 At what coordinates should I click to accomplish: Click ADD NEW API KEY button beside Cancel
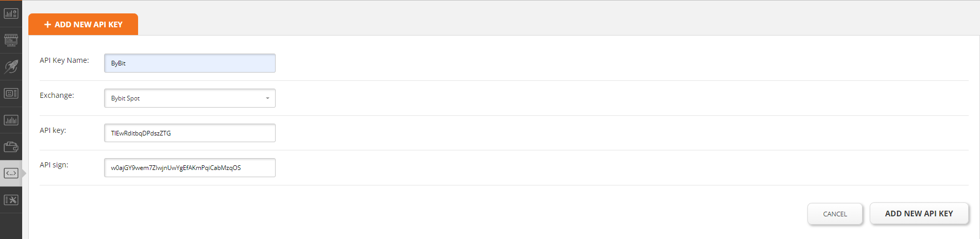(919, 213)
